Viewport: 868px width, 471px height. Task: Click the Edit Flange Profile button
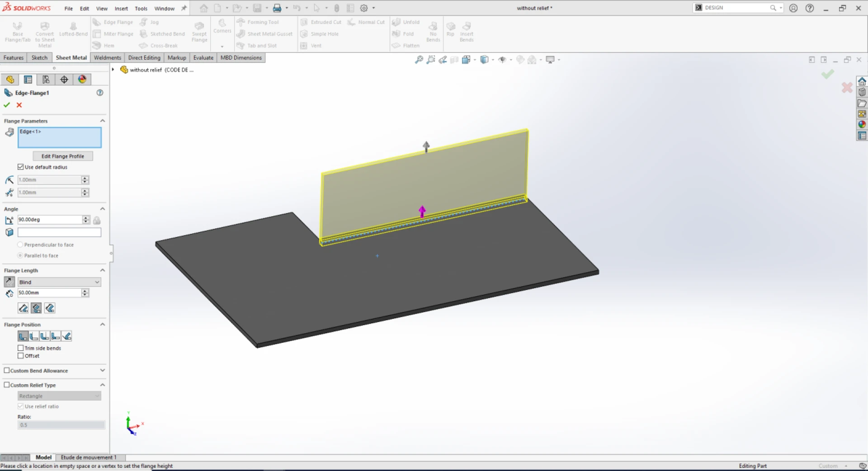click(62, 156)
